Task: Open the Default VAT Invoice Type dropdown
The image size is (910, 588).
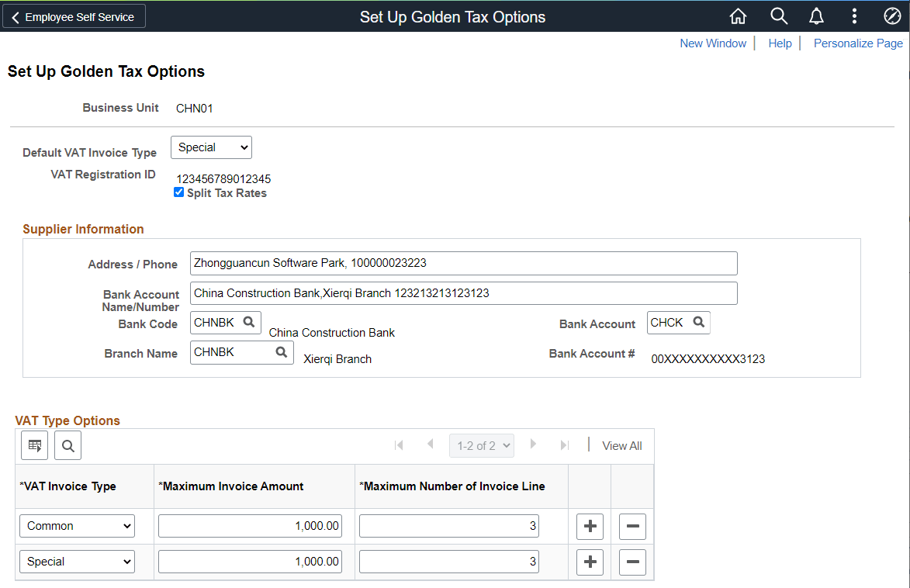Action: 211,147
